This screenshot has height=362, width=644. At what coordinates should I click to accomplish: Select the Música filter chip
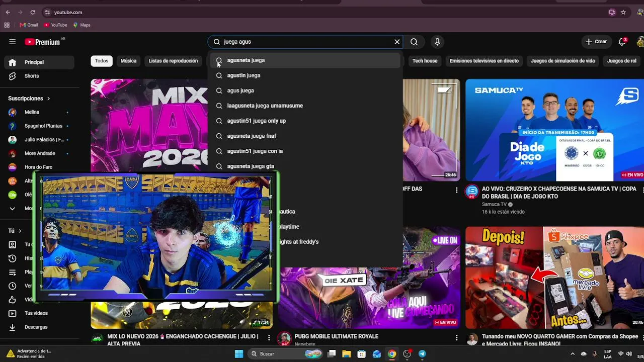coord(128,61)
